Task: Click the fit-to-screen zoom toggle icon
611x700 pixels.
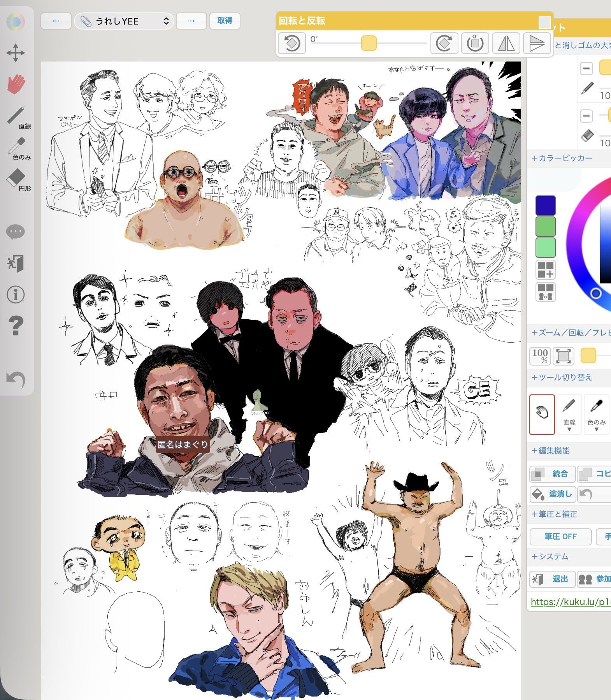Action: point(563,356)
